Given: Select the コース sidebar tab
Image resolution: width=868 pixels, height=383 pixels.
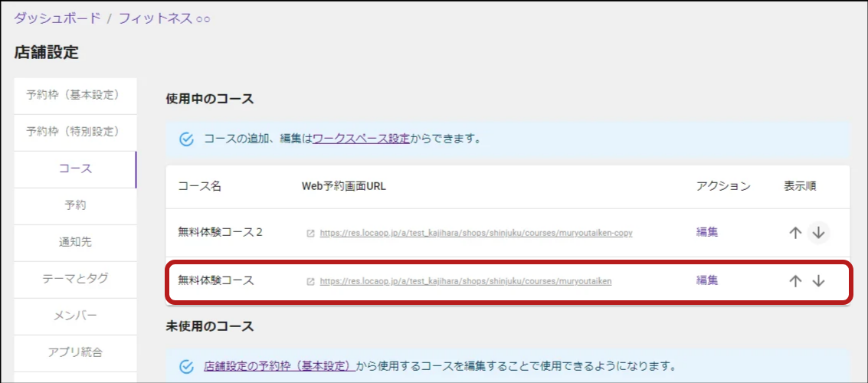Looking at the screenshot, I should coord(75,169).
